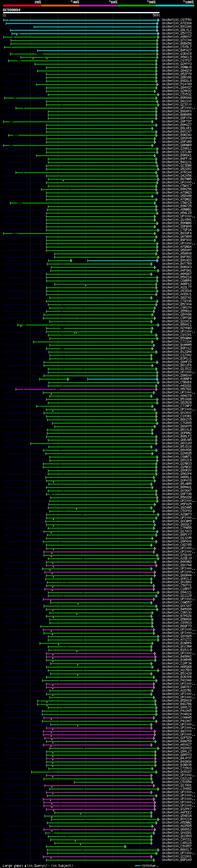
Task: Click the UniRef100_C5X857 label
Action: point(176,846)
